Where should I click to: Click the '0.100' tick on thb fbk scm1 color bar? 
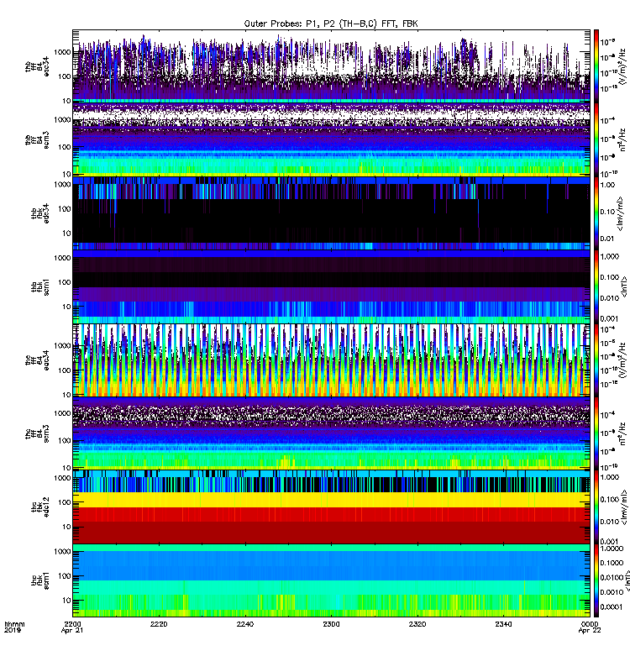coord(610,277)
